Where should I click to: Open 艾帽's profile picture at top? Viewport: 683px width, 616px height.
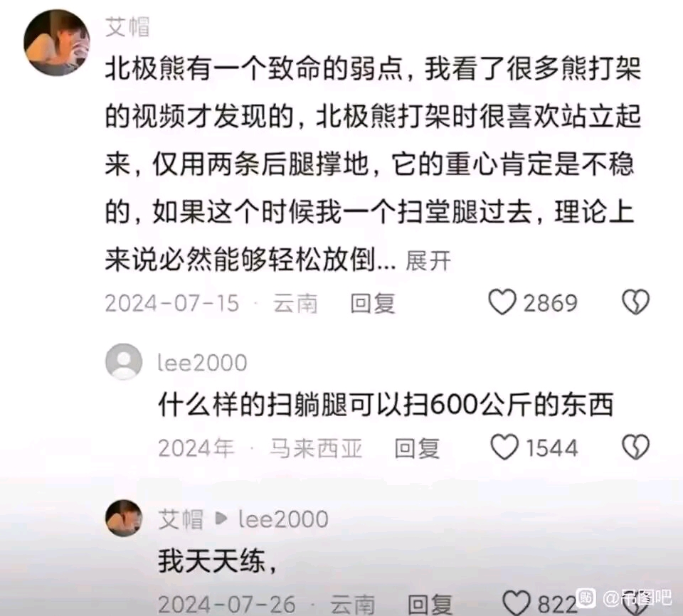coord(57,43)
